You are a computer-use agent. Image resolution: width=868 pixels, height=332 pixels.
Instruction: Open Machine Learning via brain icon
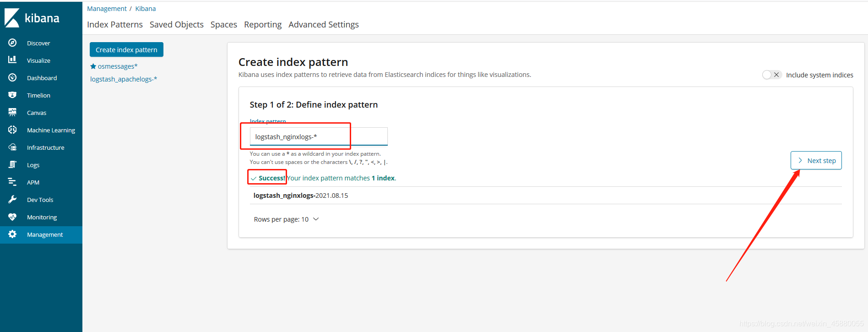click(x=12, y=130)
